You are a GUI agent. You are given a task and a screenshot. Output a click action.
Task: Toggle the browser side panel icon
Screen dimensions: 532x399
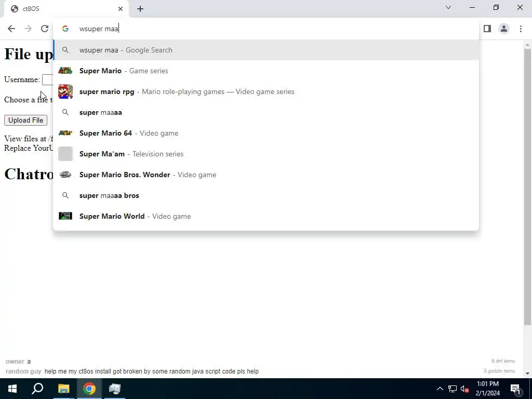click(487, 29)
